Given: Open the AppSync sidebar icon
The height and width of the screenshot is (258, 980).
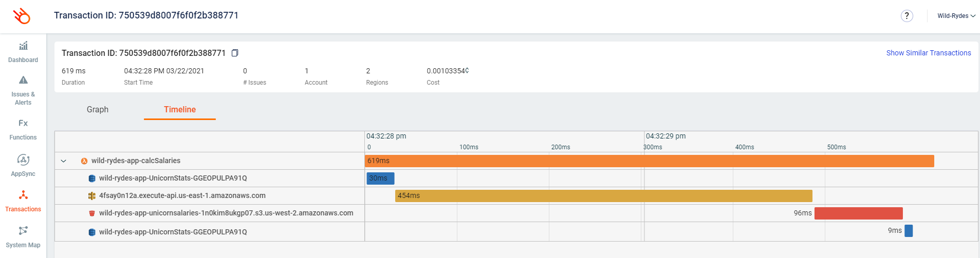Looking at the screenshot, I should click(23, 160).
